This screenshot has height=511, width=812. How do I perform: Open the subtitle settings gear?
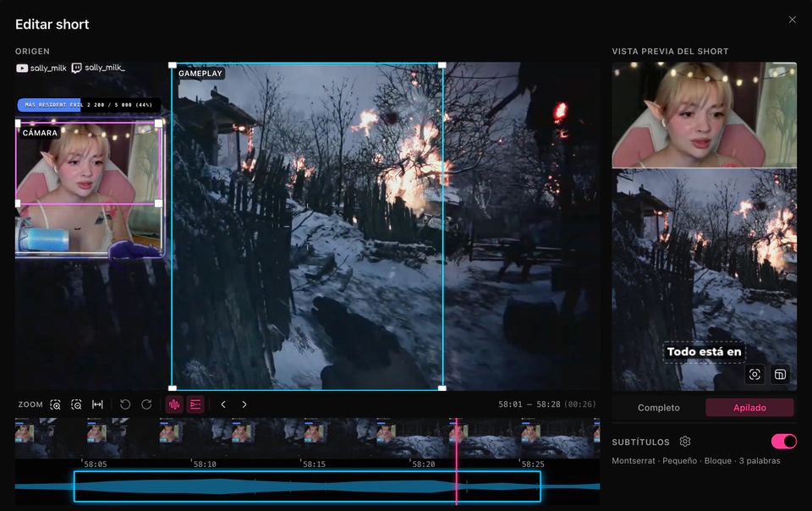pyautogui.click(x=685, y=442)
